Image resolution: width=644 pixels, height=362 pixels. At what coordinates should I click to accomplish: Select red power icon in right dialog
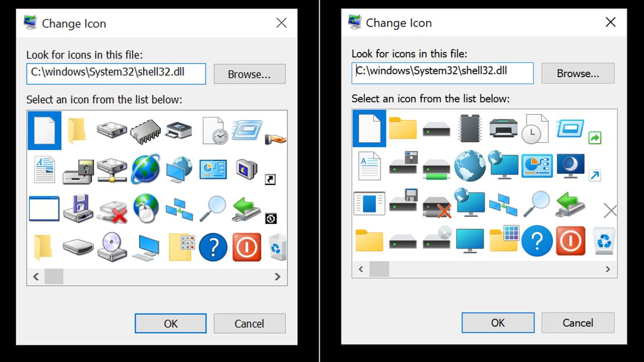click(x=570, y=240)
